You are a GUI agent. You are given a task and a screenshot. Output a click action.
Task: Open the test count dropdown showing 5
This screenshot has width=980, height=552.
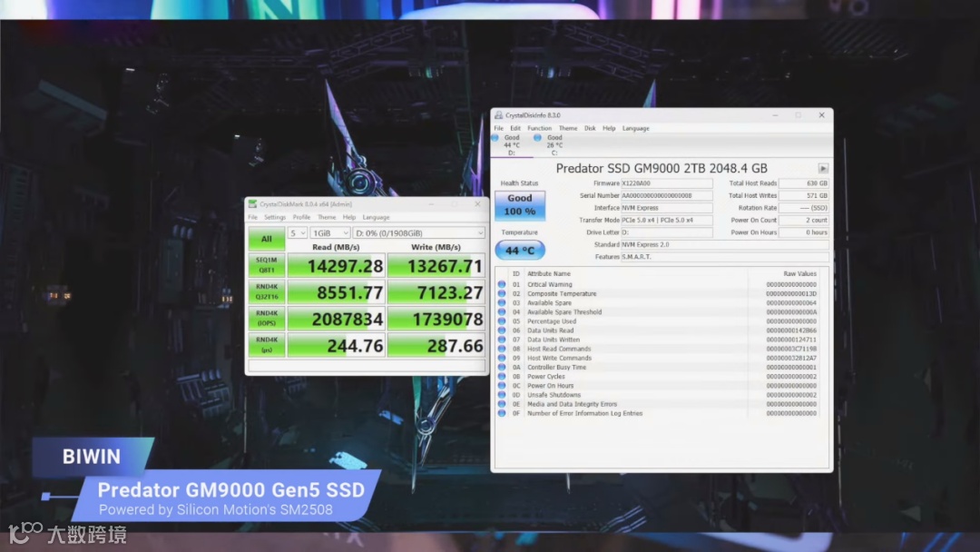click(x=297, y=233)
